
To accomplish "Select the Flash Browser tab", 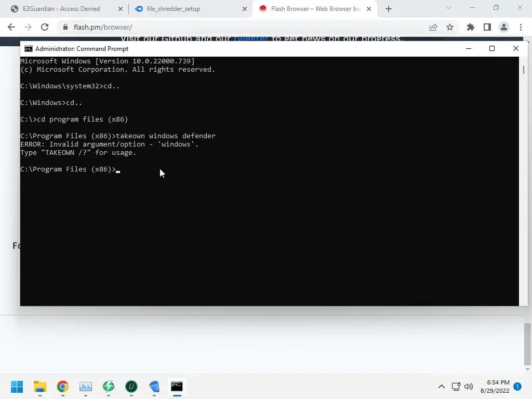I will (315, 9).
